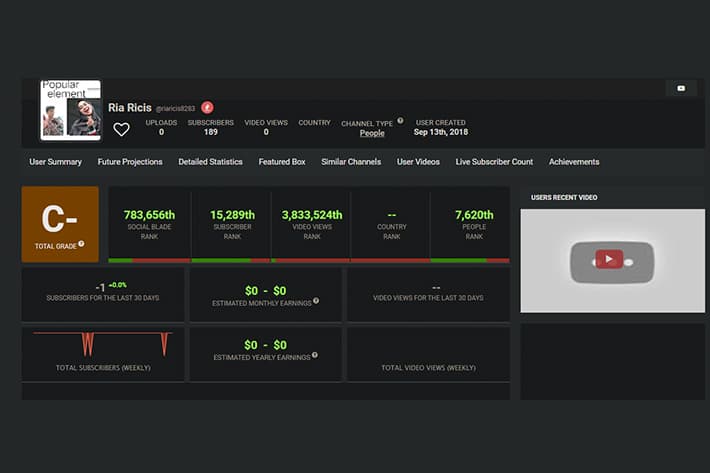The width and height of the screenshot is (710, 473).
Task: Click the Total Grade help icon
Action: coord(81,244)
